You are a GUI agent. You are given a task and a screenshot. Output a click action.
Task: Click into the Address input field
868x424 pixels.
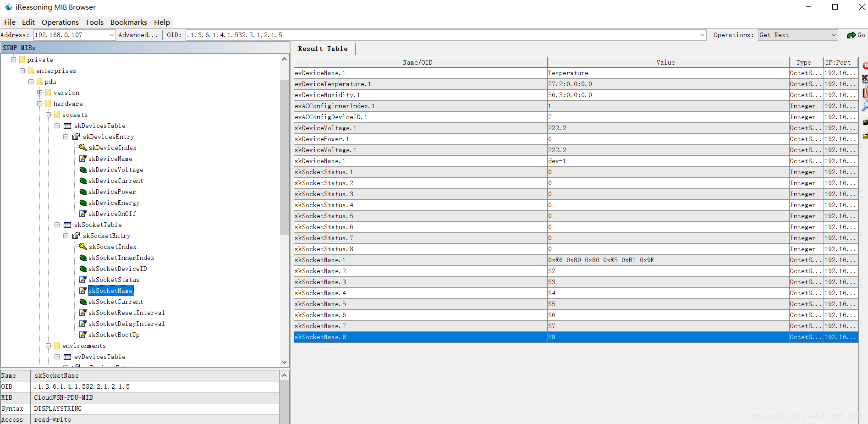71,35
